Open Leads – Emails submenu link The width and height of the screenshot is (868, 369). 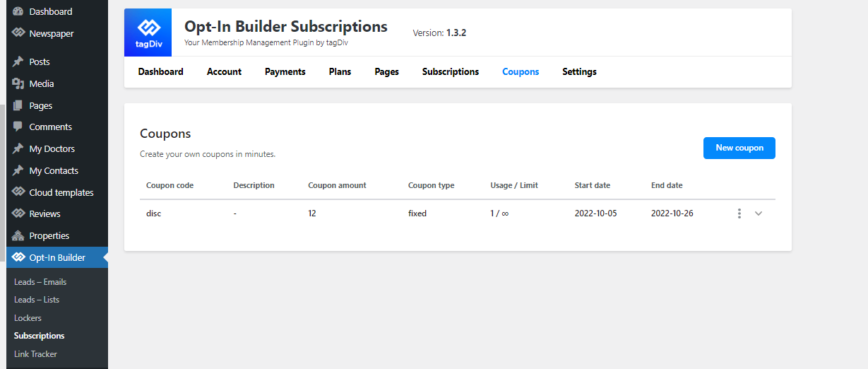pyautogui.click(x=40, y=281)
